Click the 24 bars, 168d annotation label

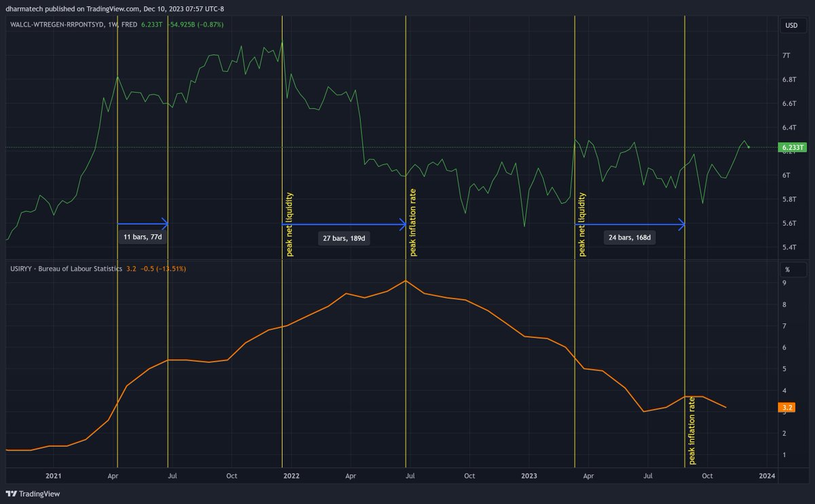tap(629, 237)
